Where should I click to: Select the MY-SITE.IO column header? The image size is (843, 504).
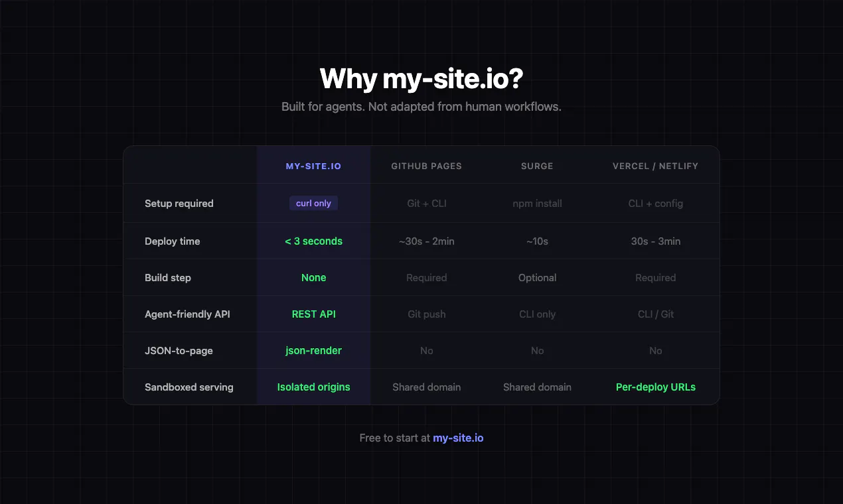(313, 166)
